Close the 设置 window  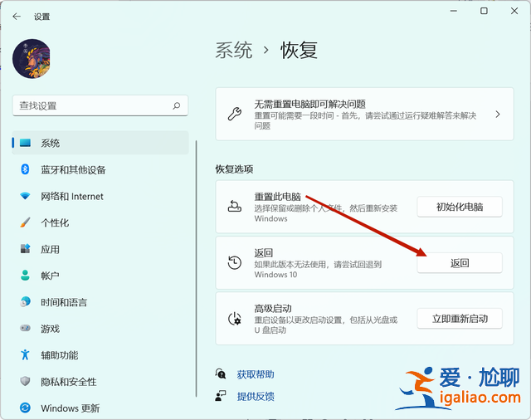pos(514,11)
